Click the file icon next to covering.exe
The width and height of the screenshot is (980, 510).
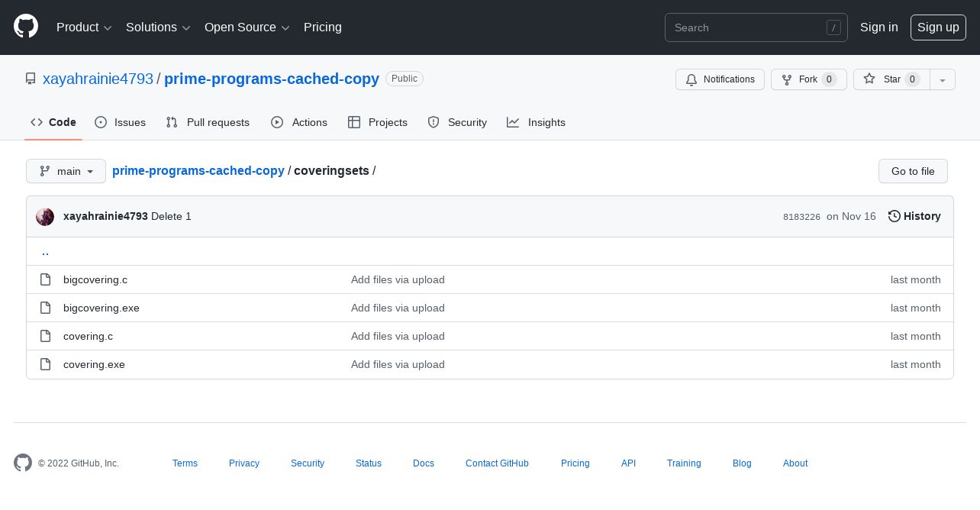46,364
